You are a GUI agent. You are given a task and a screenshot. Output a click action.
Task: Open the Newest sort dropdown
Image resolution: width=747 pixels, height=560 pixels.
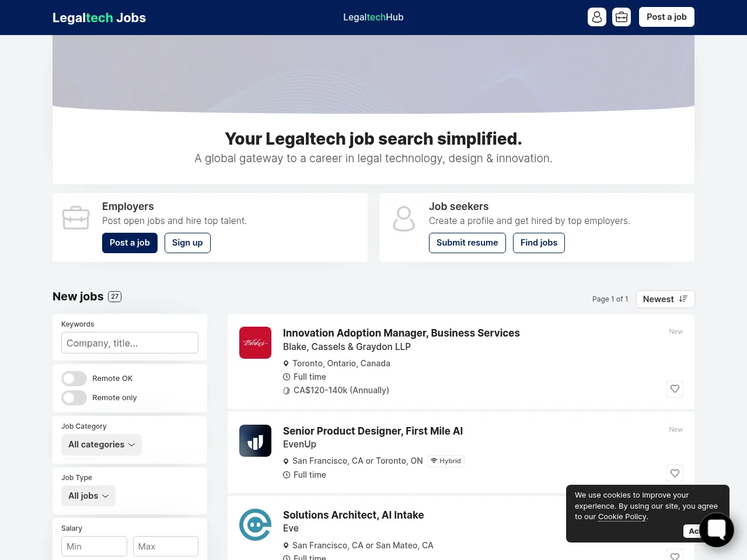point(665,299)
